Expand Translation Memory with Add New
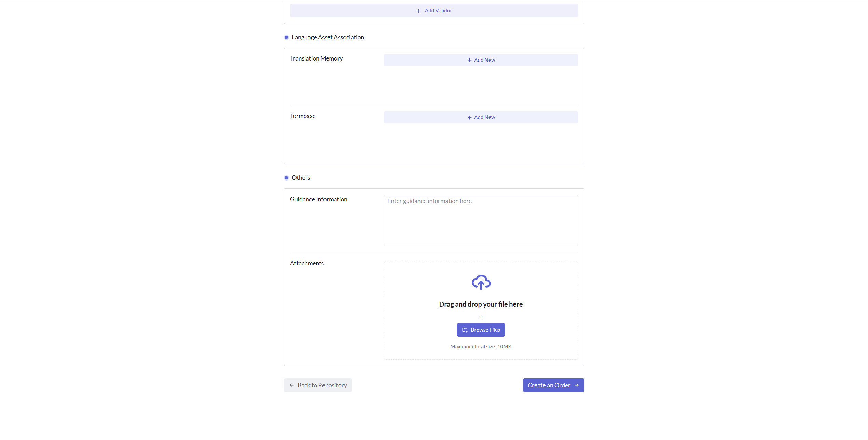Viewport: 868px width, 440px height. click(x=481, y=60)
